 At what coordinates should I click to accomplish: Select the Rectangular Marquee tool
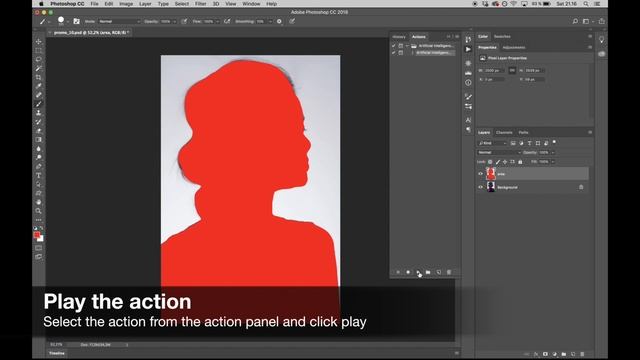coord(39,51)
